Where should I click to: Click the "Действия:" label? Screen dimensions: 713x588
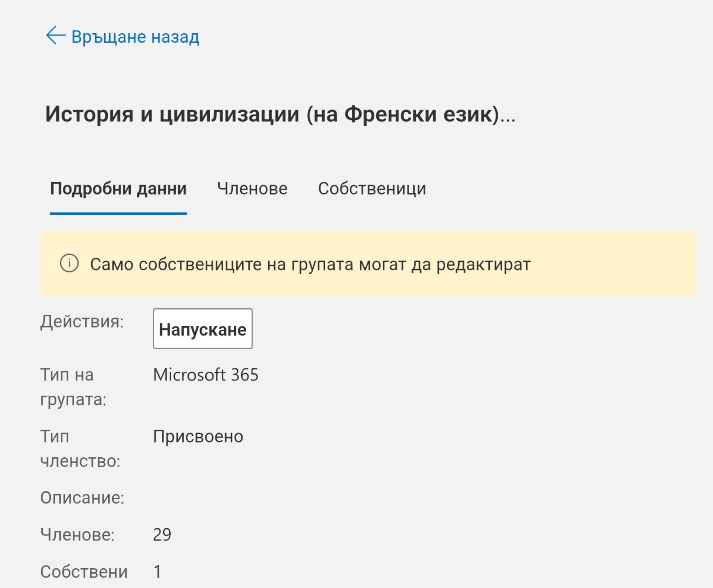(x=82, y=322)
